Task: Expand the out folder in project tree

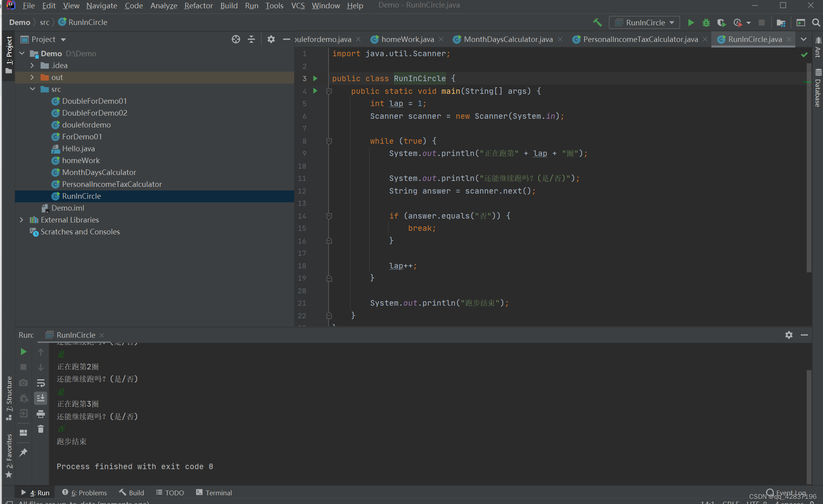Action: coord(32,77)
